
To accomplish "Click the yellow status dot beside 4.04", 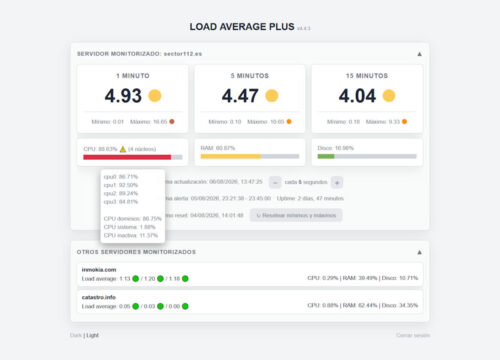I will tap(389, 96).
